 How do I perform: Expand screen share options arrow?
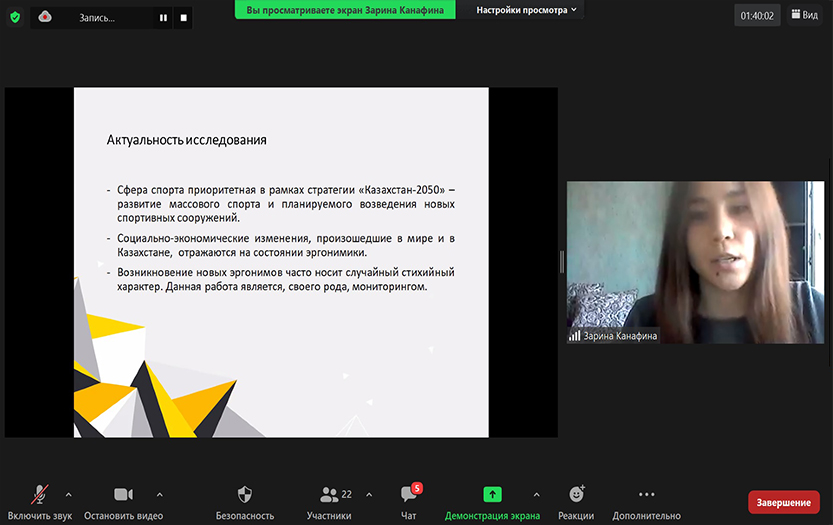pos(537,495)
